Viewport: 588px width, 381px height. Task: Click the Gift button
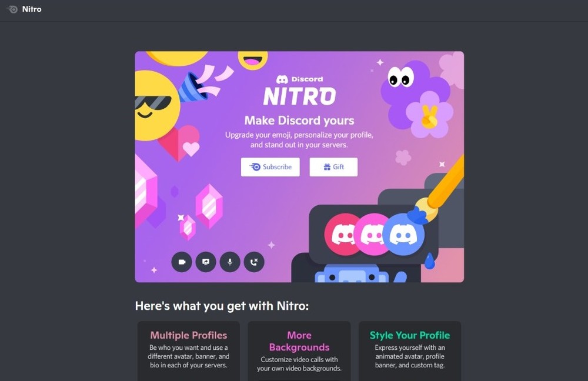click(333, 167)
